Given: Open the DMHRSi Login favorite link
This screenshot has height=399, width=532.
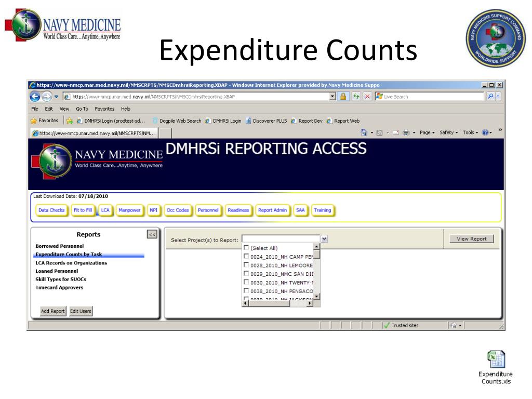Looking at the screenshot, I should click(x=223, y=121).
